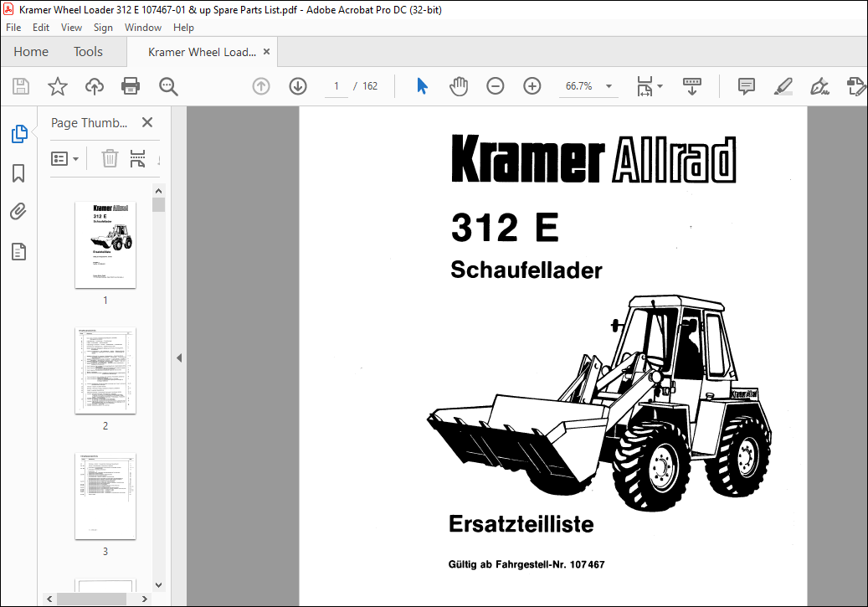Screen dimensions: 868x607
Task: Delete selected page via trash icon
Action: [x=110, y=159]
